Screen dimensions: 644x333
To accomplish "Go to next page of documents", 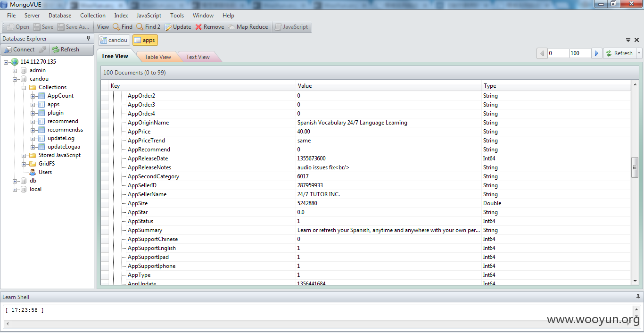I will click(x=597, y=53).
